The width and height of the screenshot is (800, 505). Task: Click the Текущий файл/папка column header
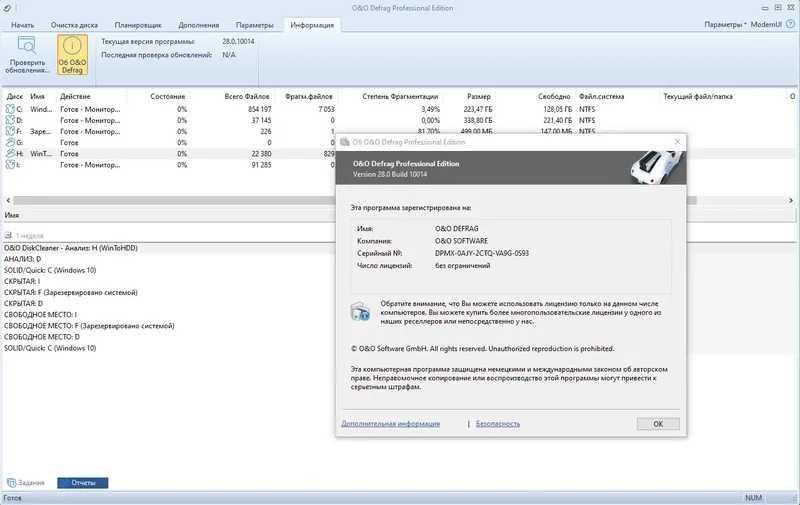(x=697, y=96)
